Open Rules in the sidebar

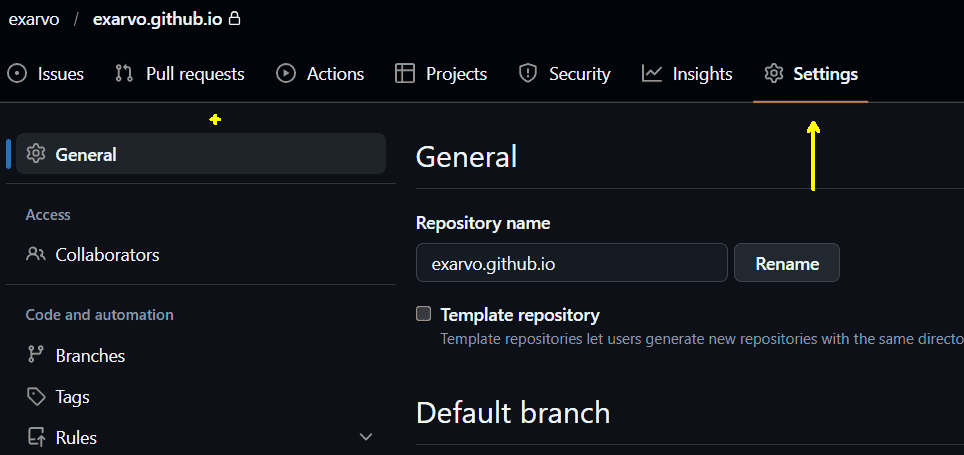click(201, 437)
